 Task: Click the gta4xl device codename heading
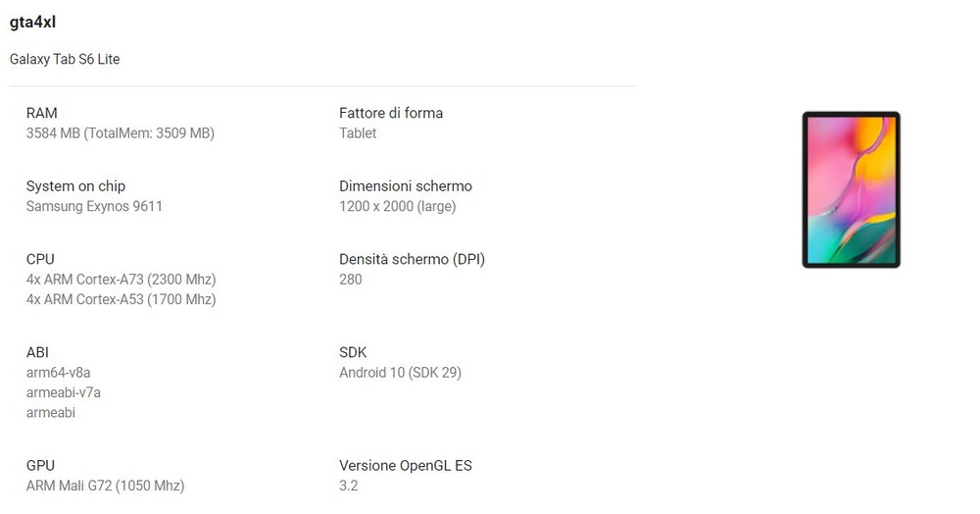[x=32, y=22]
